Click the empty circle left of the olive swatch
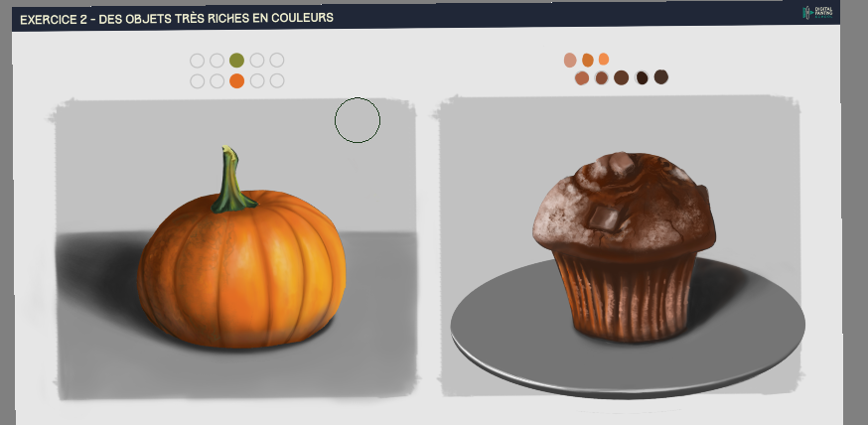This screenshot has width=868, height=425. [217, 61]
